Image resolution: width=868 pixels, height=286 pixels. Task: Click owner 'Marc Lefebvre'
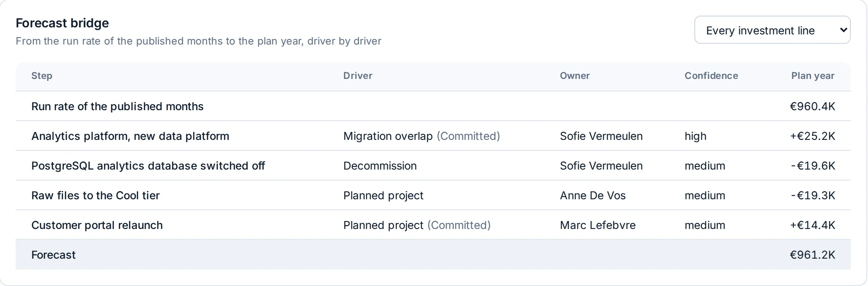[x=598, y=225]
